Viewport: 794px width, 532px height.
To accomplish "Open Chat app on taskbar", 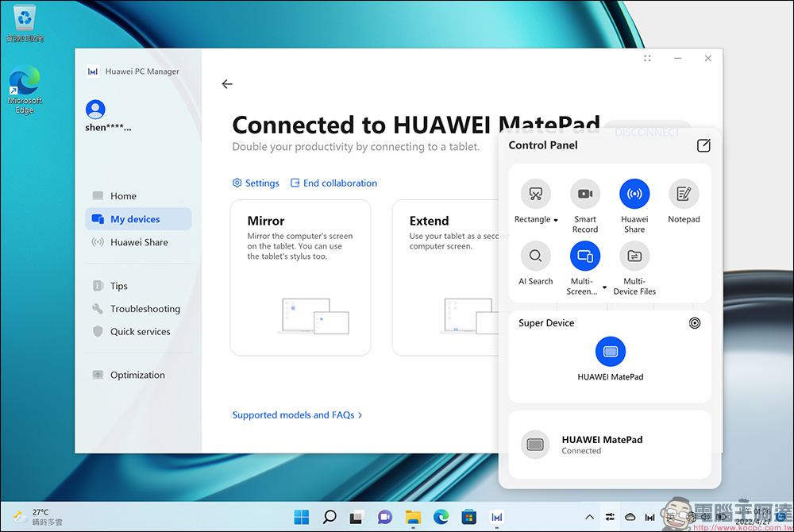I will tap(385, 517).
